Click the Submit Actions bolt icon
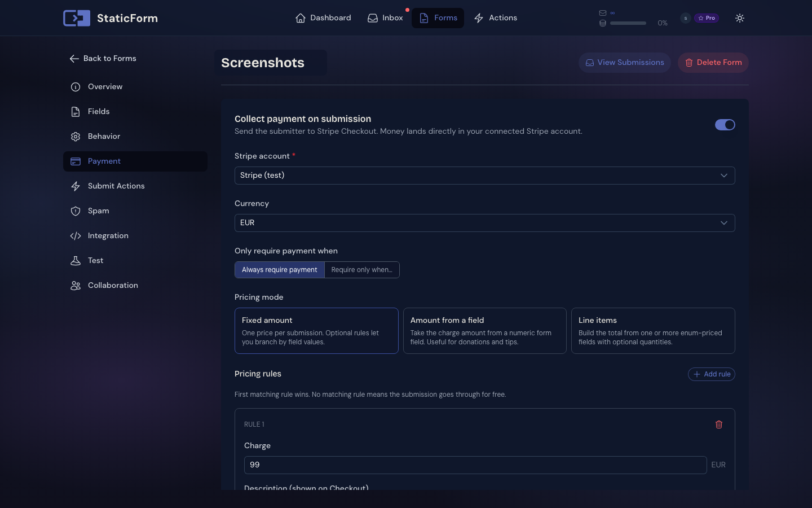This screenshot has width=812, height=508. click(76, 186)
